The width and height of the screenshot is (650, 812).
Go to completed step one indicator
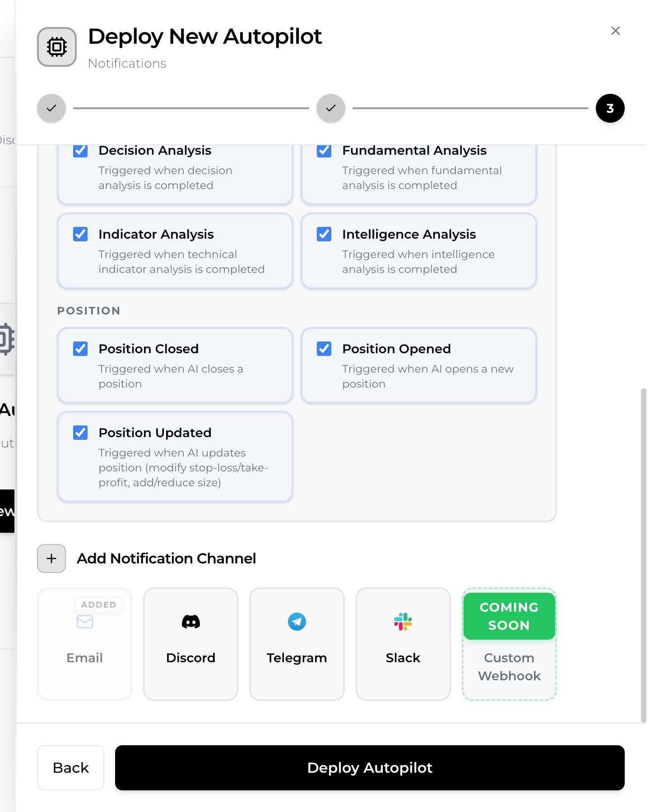51,108
